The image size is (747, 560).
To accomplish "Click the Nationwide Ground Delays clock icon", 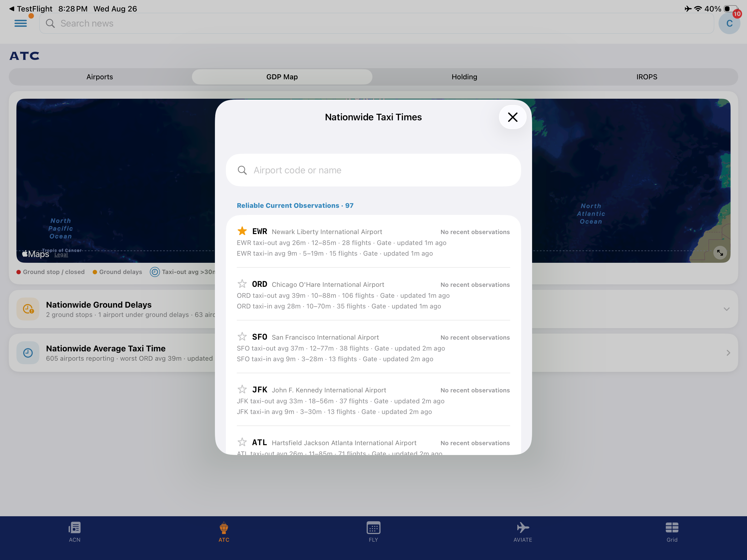I will pos(28,309).
